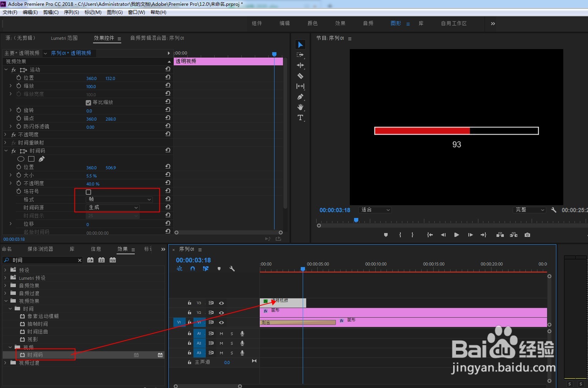
Task: Solo audio track A2
Action: click(232, 343)
